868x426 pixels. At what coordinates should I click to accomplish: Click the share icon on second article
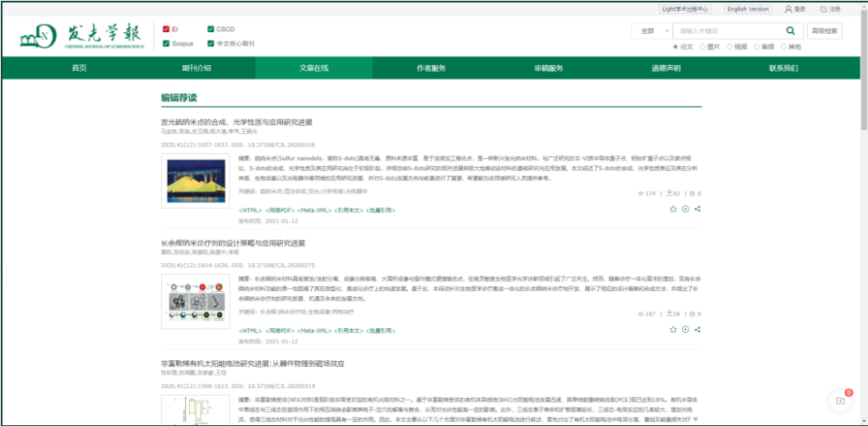tap(698, 330)
